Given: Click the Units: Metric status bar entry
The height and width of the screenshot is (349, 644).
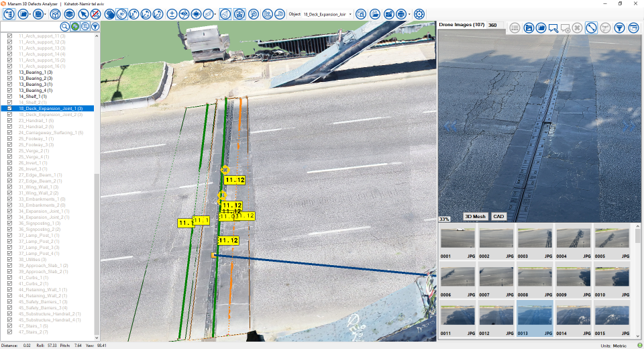Looking at the screenshot, I should coord(614,346).
